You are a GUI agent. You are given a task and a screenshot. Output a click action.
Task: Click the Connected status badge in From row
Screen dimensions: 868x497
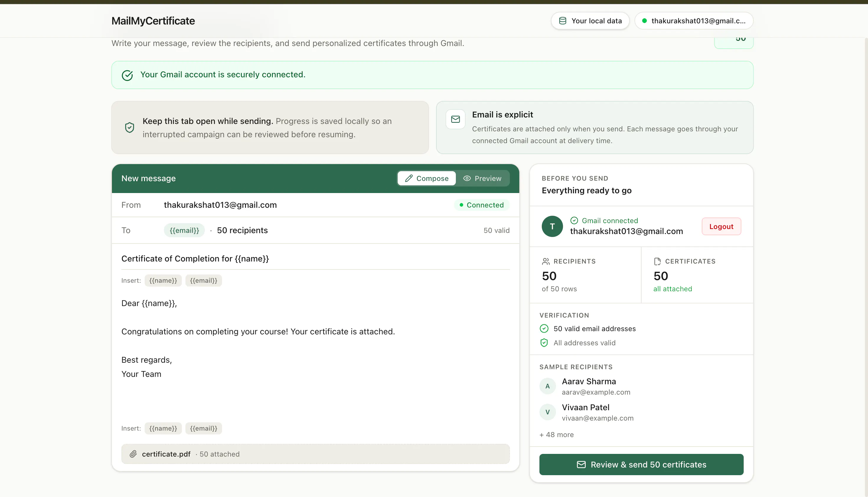pyautogui.click(x=482, y=205)
